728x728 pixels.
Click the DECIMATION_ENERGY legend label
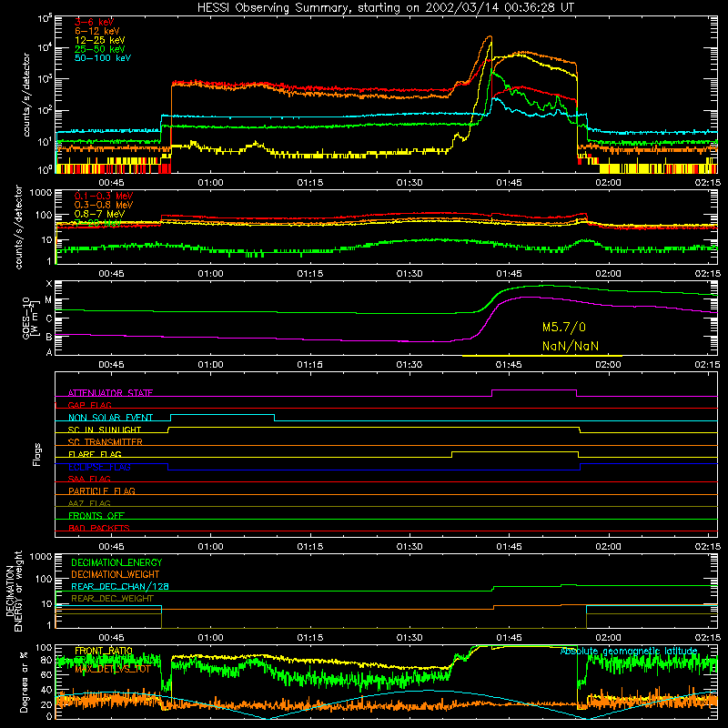click(x=116, y=562)
